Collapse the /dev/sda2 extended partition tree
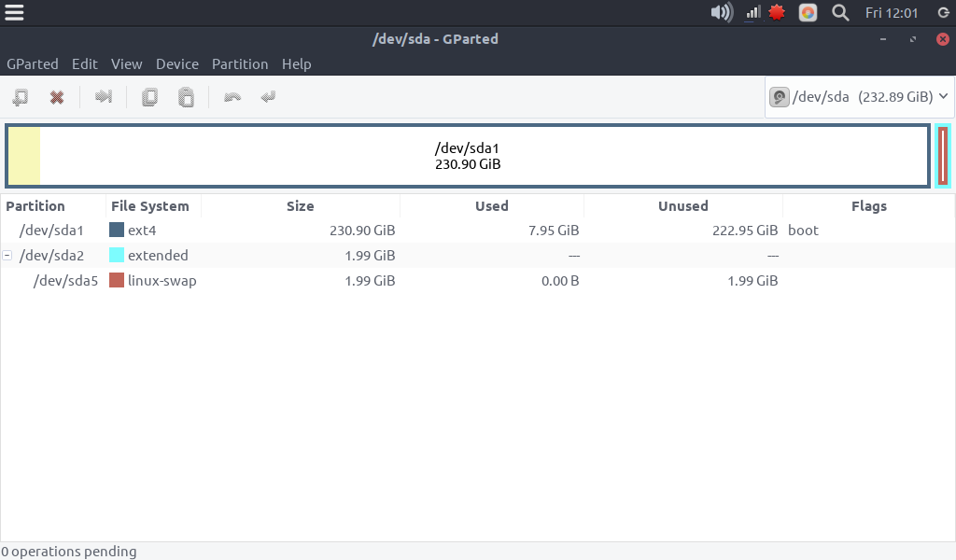 (7, 256)
